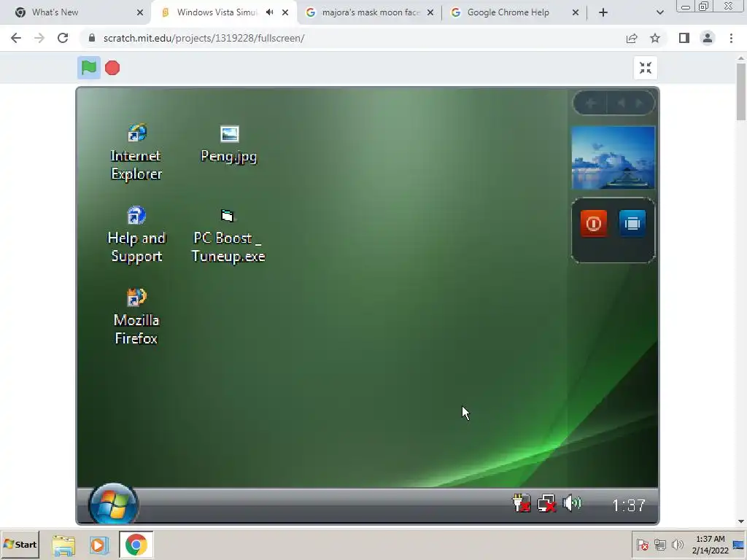The width and height of the screenshot is (747, 560).
Task: Stop the project with the red stop button
Action: pyautogui.click(x=112, y=68)
